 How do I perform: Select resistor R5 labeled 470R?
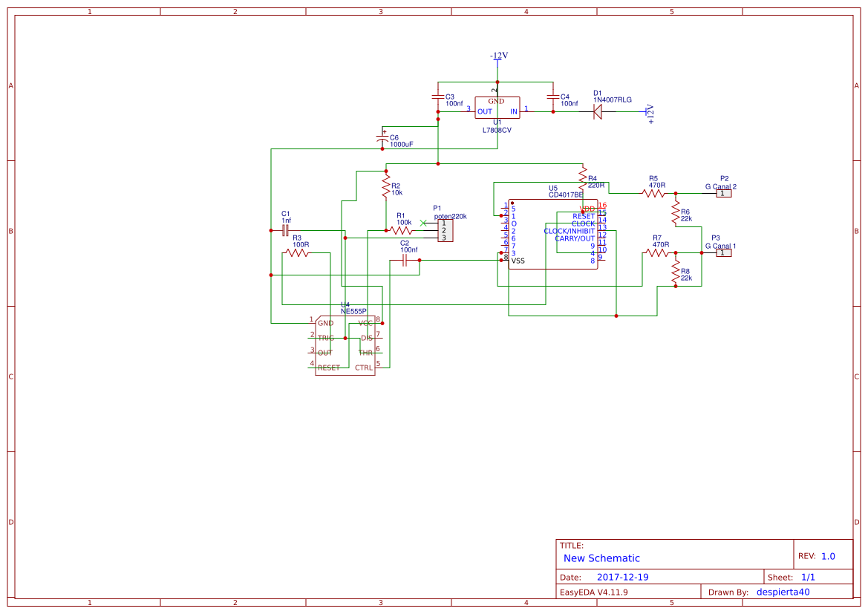653,192
